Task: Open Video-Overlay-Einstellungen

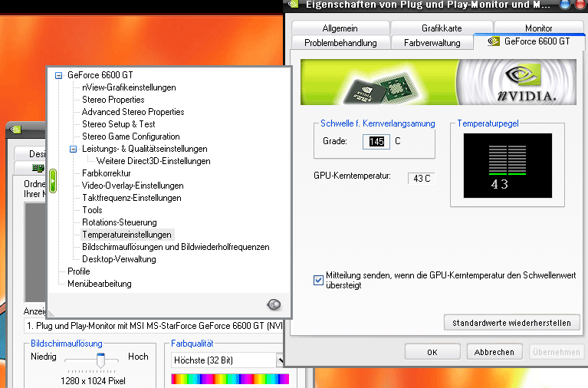Action: (133, 186)
